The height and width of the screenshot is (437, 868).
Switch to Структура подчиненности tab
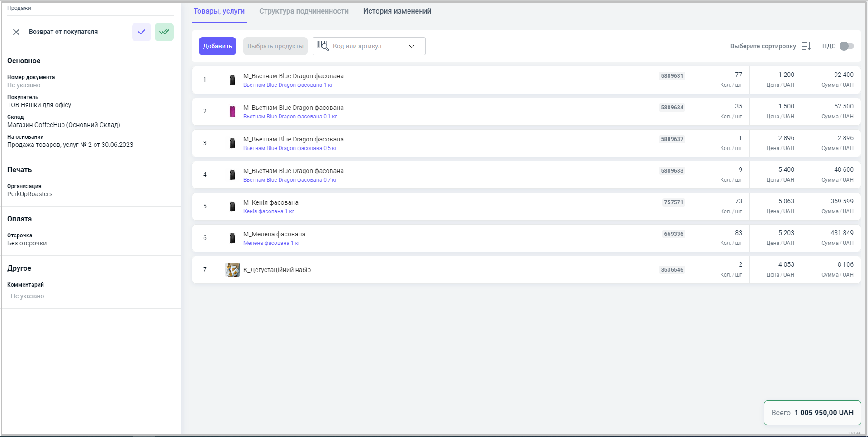tap(304, 11)
